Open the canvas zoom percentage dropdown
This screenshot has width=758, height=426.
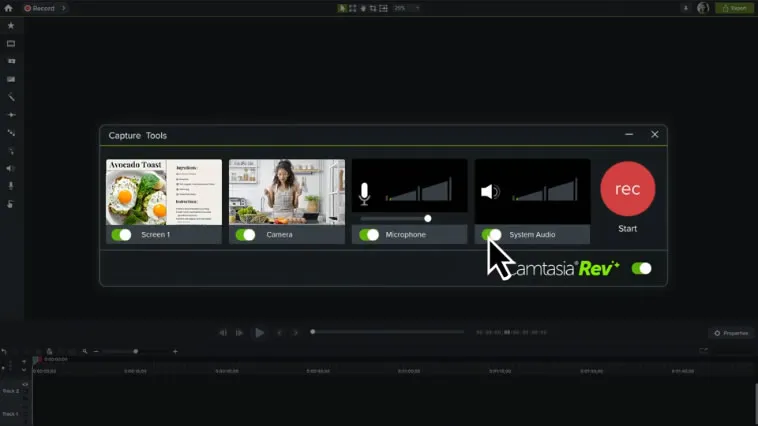(407, 8)
